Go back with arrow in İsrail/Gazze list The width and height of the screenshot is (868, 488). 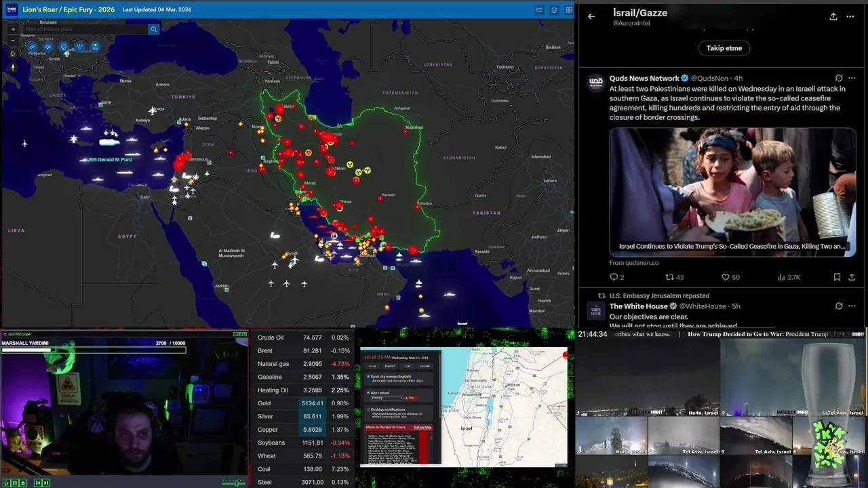(x=591, y=16)
